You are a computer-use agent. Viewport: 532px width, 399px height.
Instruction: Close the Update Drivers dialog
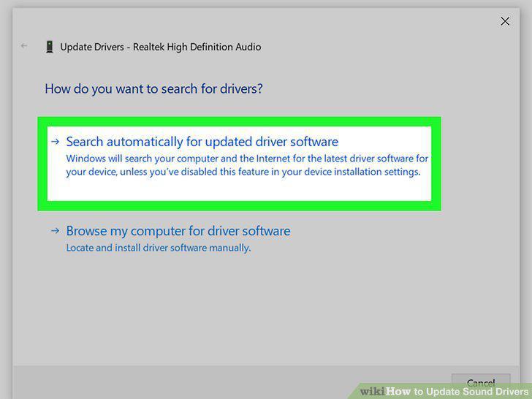505,21
